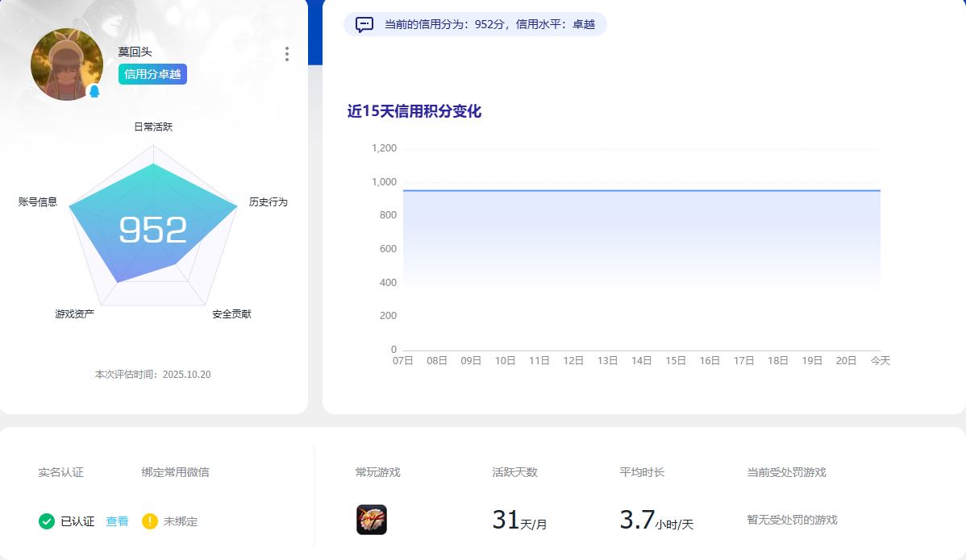Select the 账号信息 radar axis label
The height and width of the screenshot is (560, 966).
click(x=38, y=201)
